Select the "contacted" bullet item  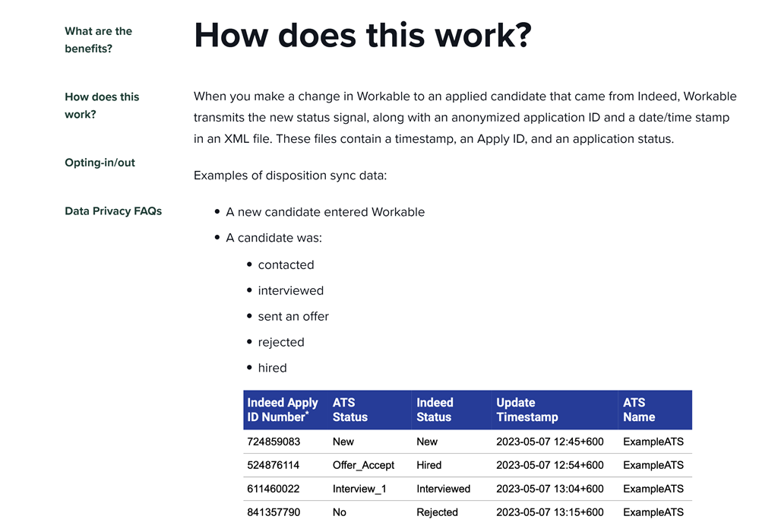point(286,265)
